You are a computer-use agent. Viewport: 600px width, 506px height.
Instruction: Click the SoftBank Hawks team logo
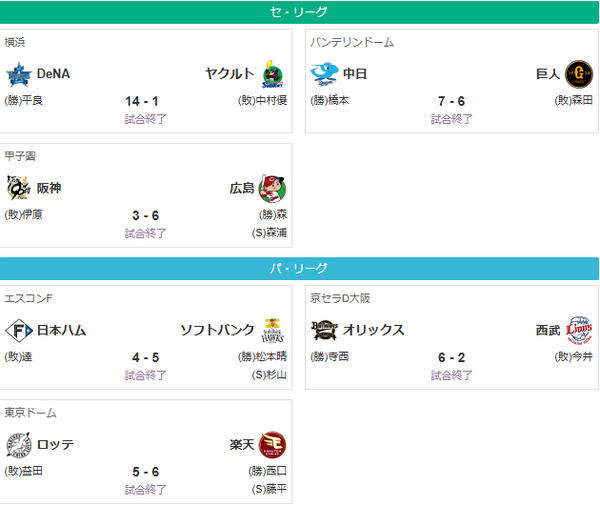pyautogui.click(x=272, y=330)
